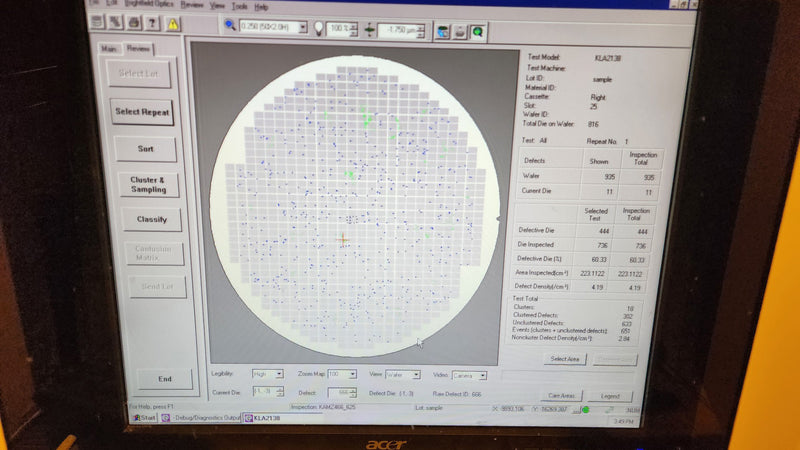Open the Brightfield Optics menu

tap(149, 4)
